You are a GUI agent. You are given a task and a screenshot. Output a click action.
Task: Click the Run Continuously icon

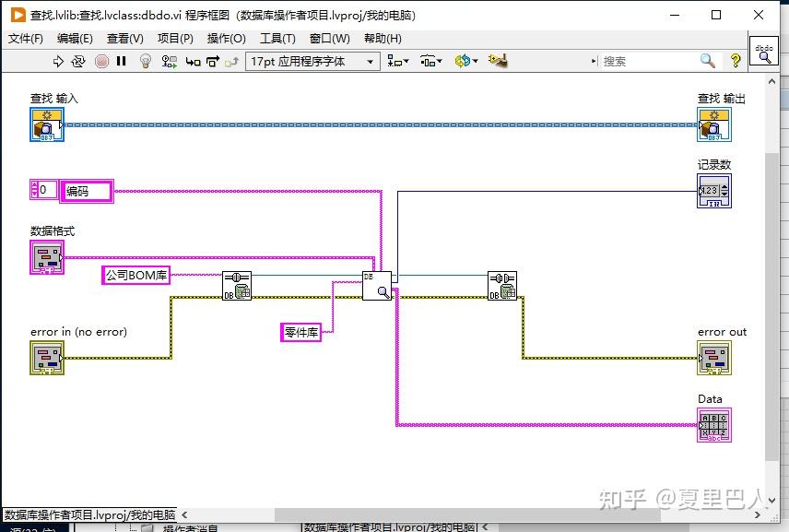click(x=78, y=61)
